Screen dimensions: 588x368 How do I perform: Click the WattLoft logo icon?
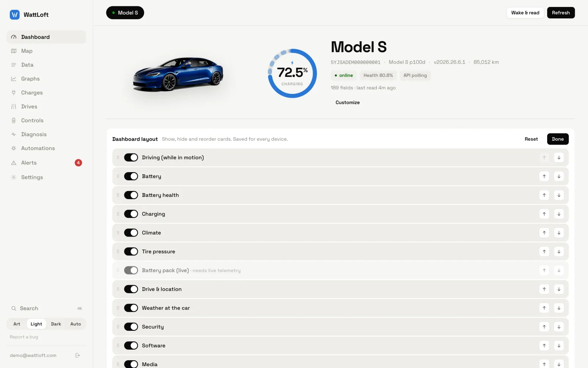[x=14, y=15]
